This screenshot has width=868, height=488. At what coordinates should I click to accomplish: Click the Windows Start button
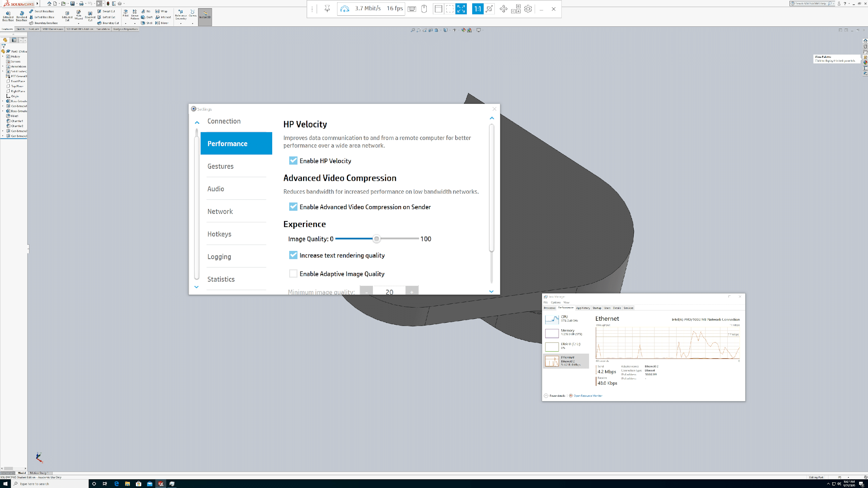(x=5, y=483)
